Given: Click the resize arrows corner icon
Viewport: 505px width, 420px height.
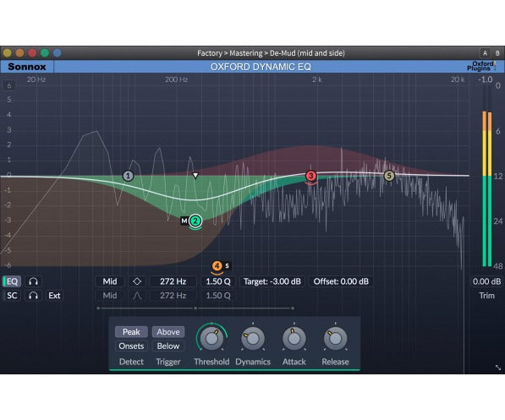Looking at the screenshot, I should tap(498, 368).
